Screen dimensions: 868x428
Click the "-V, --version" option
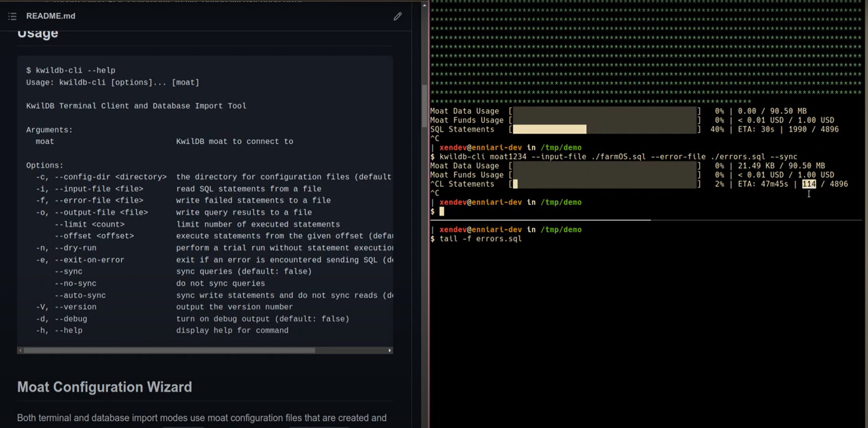click(x=66, y=307)
